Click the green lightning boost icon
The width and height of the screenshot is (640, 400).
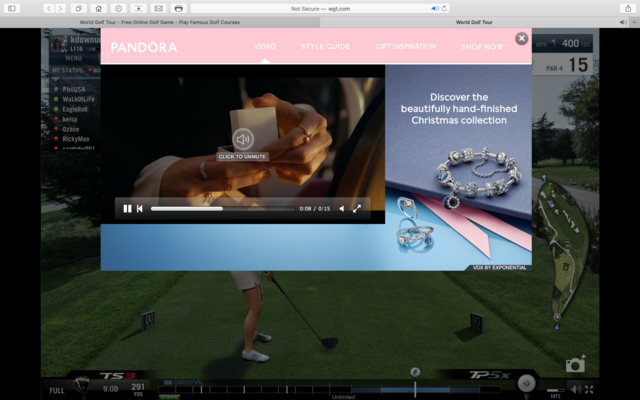[x=415, y=372]
